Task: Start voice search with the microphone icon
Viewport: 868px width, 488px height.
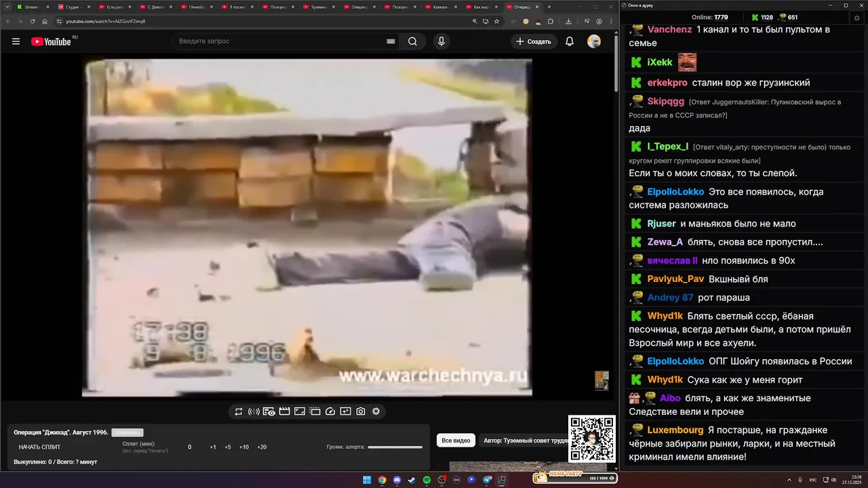Action: tap(441, 41)
